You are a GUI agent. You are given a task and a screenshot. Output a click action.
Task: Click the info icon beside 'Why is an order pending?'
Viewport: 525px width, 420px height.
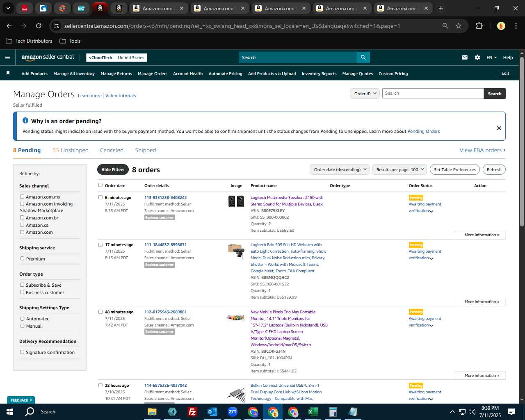click(25, 121)
